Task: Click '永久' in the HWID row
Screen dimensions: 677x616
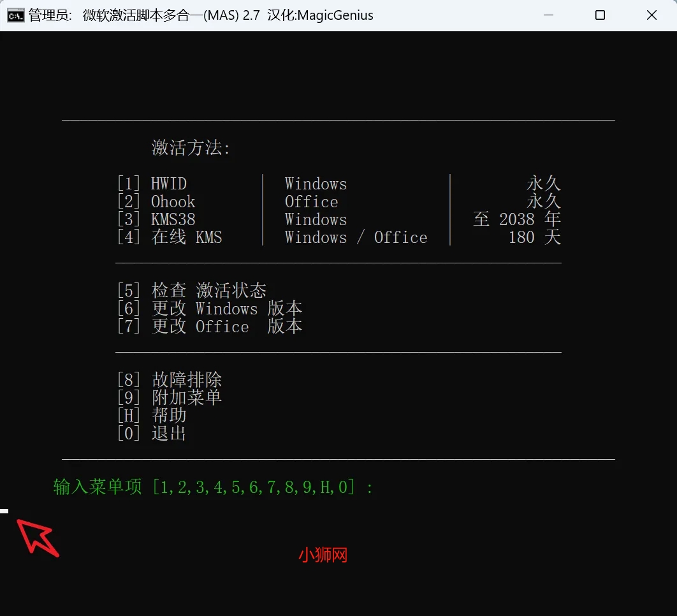Action: pos(544,184)
